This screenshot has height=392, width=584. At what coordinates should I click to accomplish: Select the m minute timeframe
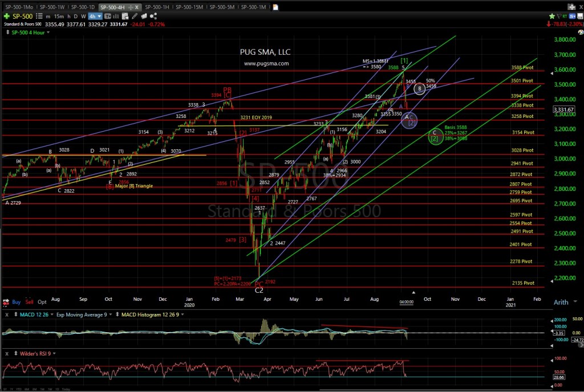pyautogui.click(x=48, y=17)
